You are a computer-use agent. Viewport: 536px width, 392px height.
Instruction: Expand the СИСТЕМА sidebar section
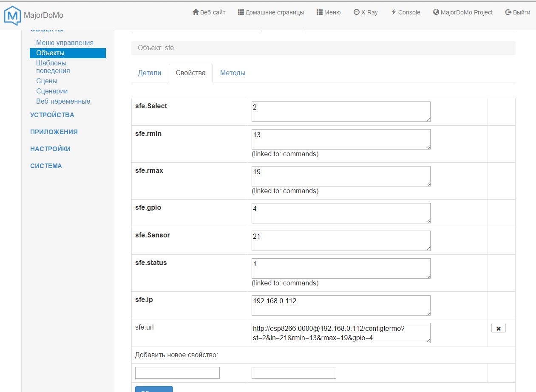[x=46, y=166]
